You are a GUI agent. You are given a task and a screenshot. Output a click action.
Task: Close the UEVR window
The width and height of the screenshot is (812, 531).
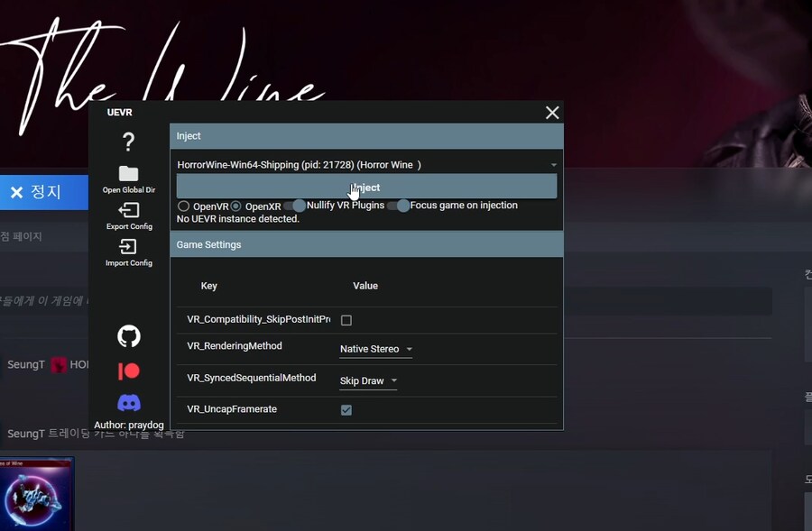552,113
